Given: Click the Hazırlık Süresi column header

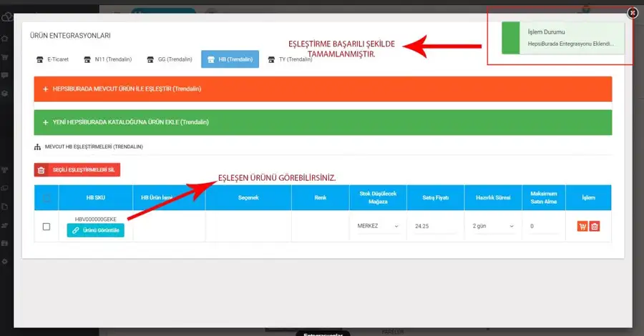Looking at the screenshot, I should [x=493, y=198].
